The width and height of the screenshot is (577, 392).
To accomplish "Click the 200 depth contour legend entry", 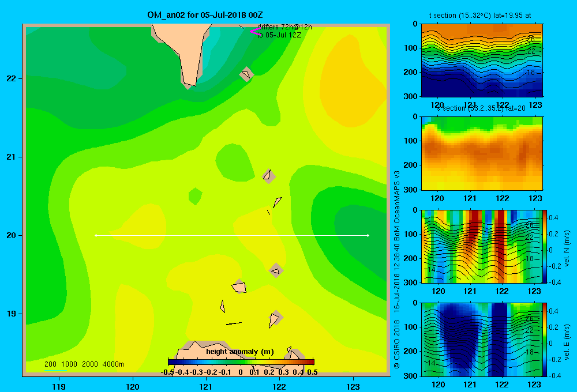I will (x=50, y=364).
